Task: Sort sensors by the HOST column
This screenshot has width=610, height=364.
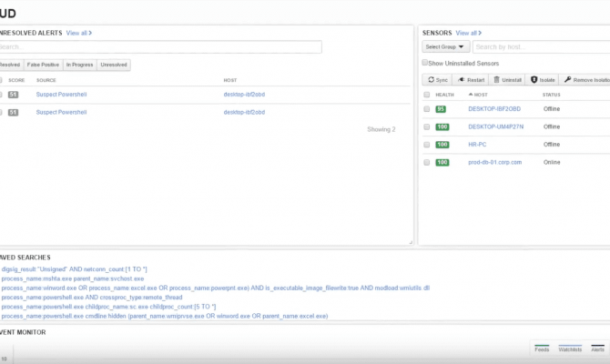Action: pyautogui.click(x=478, y=95)
